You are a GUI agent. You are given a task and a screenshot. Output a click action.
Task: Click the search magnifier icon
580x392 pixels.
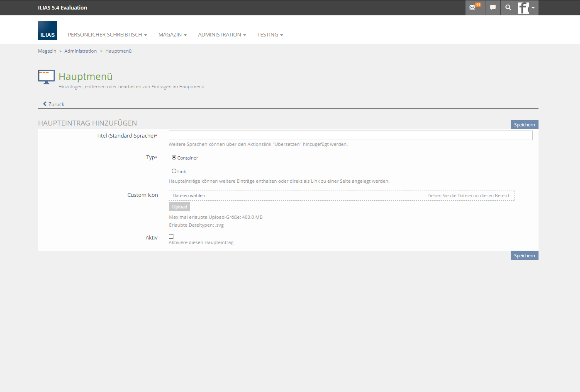(x=508, y=7)
